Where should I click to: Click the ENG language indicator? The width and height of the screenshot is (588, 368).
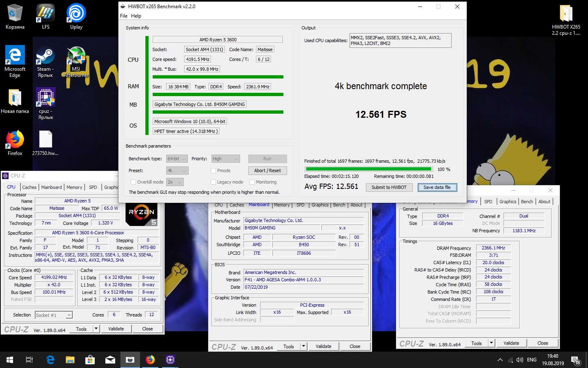[x=532, y=360]
